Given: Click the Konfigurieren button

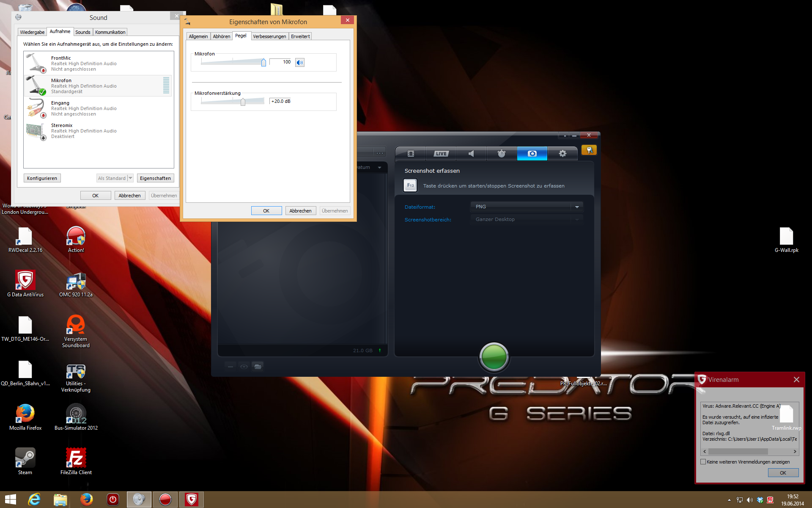Looking at the screenshot, I should point(42,178).
